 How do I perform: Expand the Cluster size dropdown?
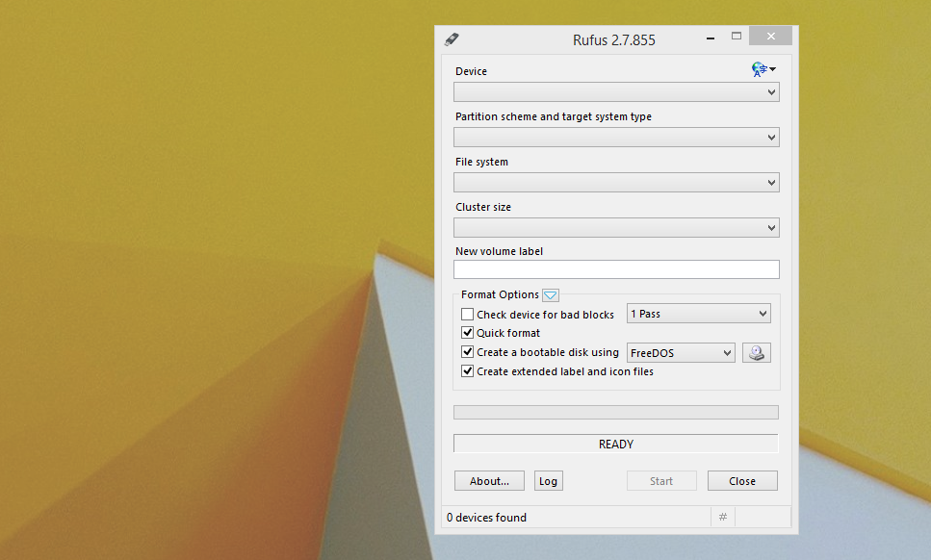coord(616,227)
